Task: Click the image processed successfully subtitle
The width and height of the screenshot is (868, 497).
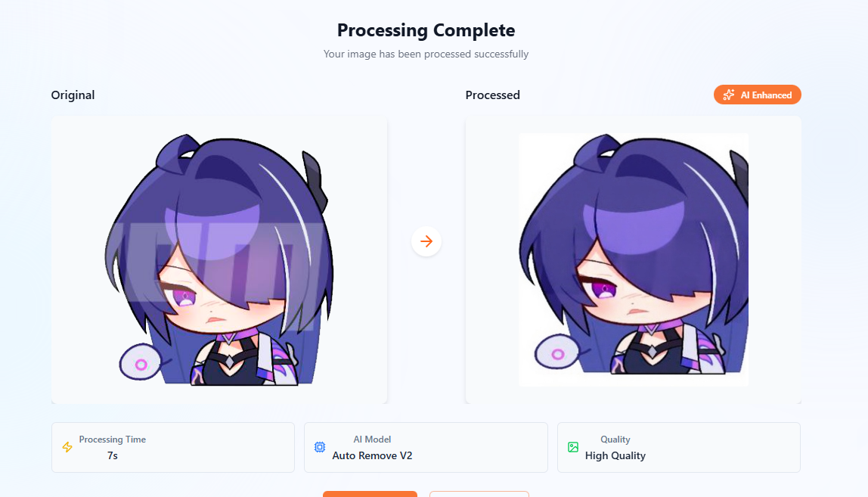Action: 426,54
